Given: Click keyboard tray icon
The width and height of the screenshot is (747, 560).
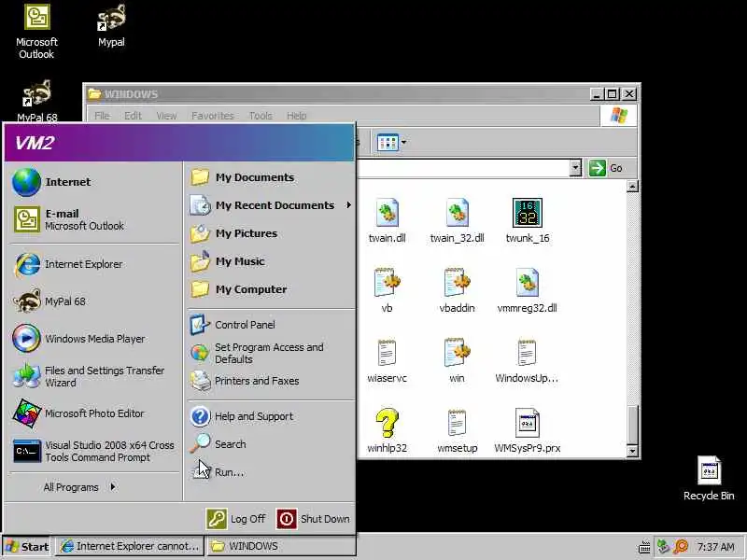Looking at the screenshot, I should tap(644, 548).
